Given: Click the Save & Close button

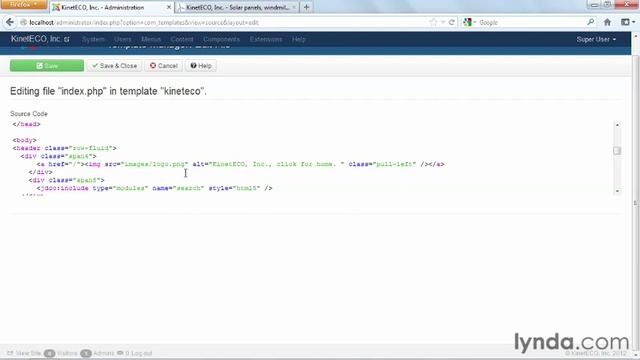Looking at the screenshot, I should [114, 66].
